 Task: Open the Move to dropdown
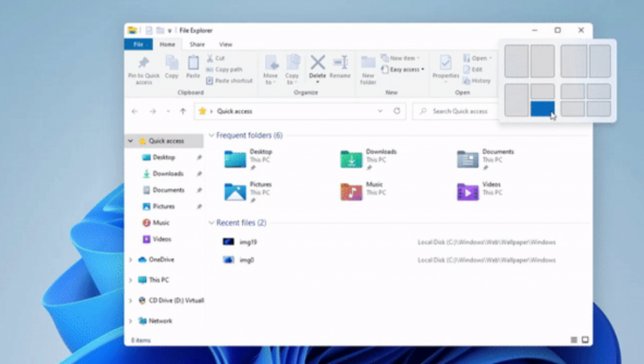pos(270,70)
